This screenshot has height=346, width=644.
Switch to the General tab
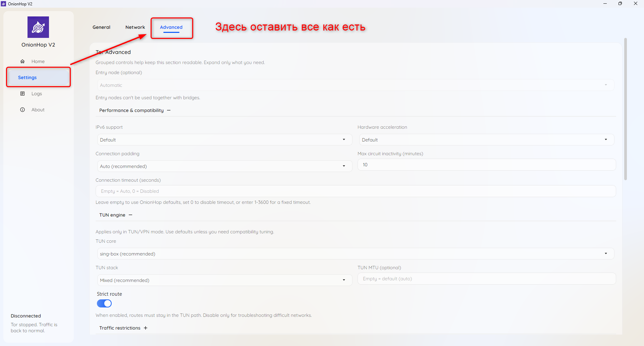pyautogui.click(x=101, y=27)
